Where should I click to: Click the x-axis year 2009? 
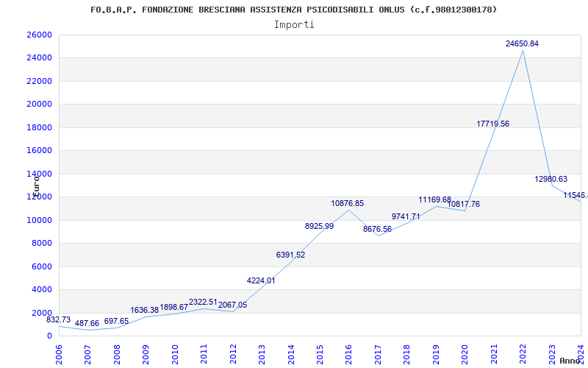146,353
